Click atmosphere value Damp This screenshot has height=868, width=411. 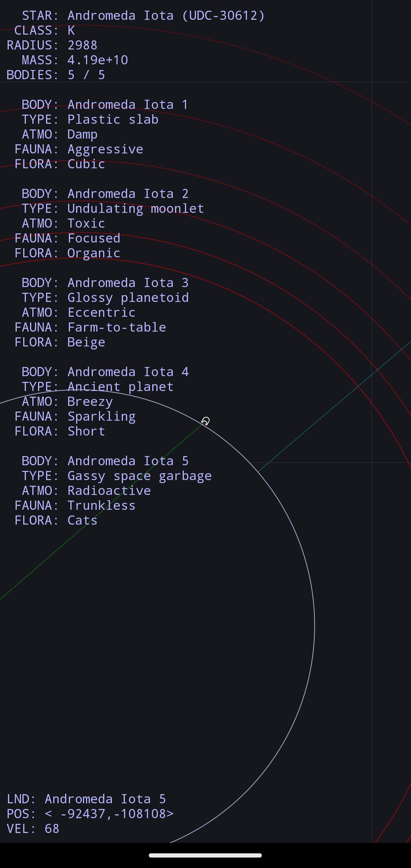[x=83, y=134]
